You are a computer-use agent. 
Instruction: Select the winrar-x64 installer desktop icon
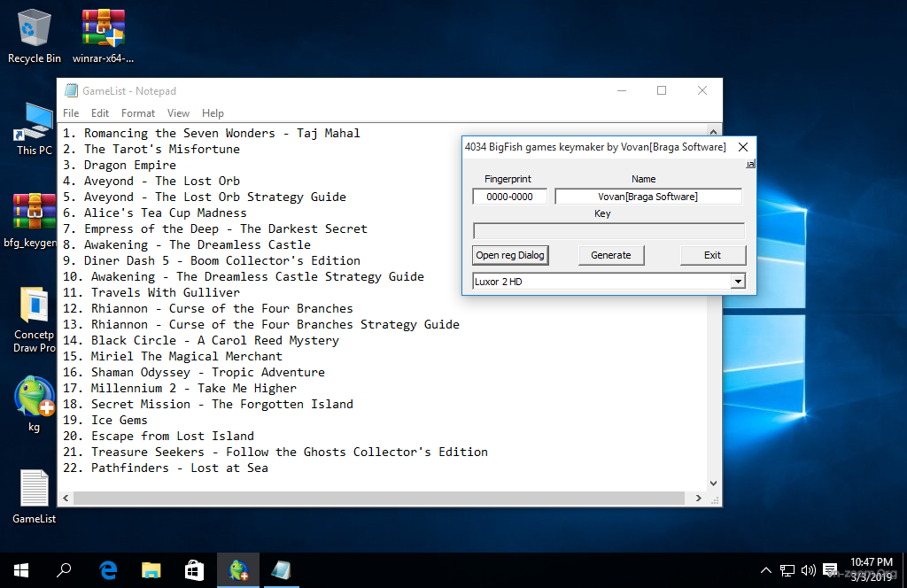pos(103,35)
